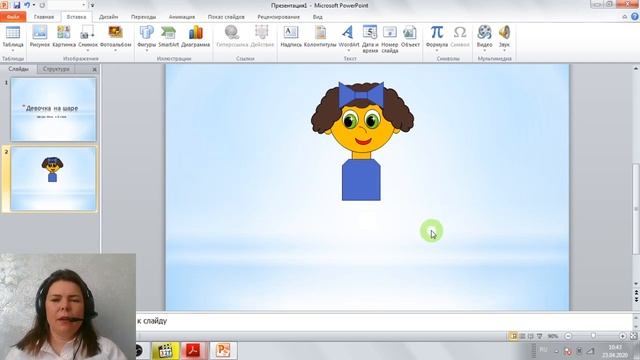Click the zoom out minus button
Screen dimensions: 640x360
coord(568,336)
